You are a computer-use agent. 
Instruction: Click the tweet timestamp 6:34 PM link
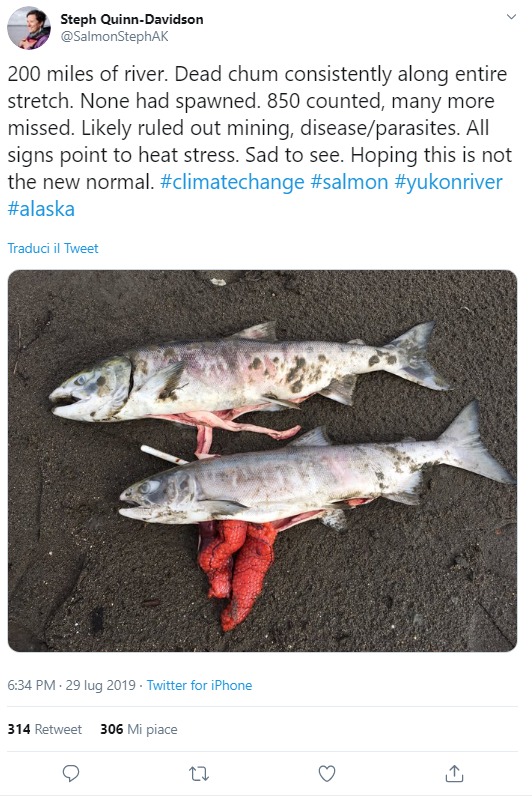(x=31, y=685)
